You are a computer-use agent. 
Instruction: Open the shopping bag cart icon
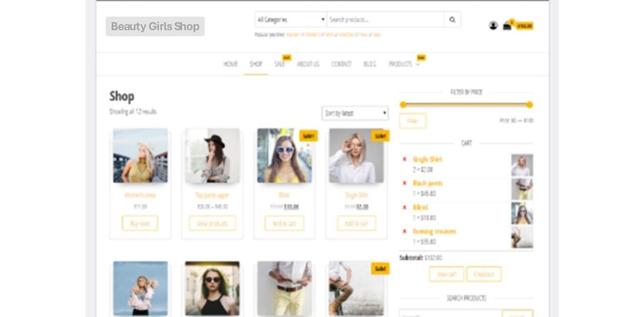pos(507,26)
